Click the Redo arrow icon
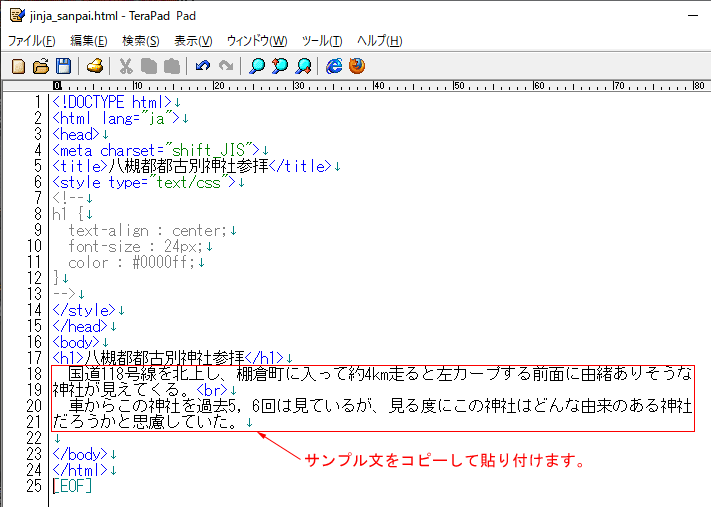Viewport: 711px width, 507px height. pyautogui.click(x=226, y=66)
